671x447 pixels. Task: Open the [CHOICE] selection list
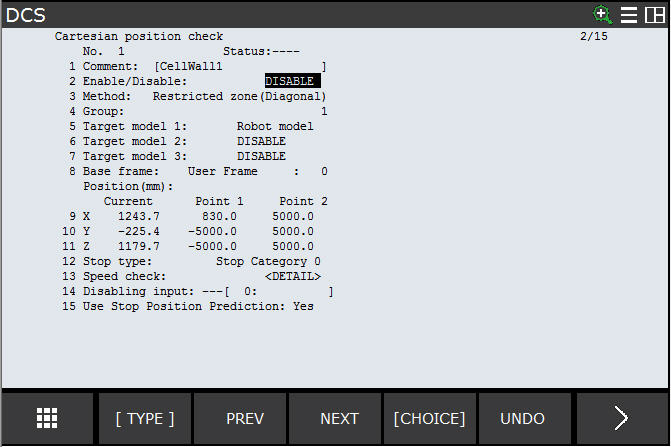tap(429, 418)
